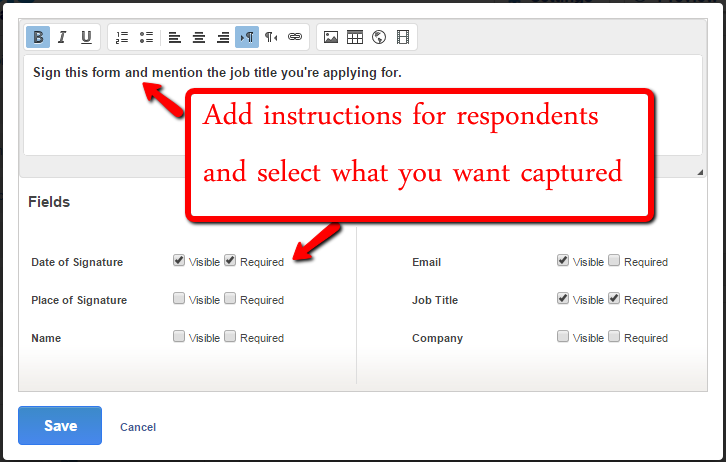This screenshot has height=462, width=726.
Task: Set right-to-left text direction
Action: click(x=271, y=37)
